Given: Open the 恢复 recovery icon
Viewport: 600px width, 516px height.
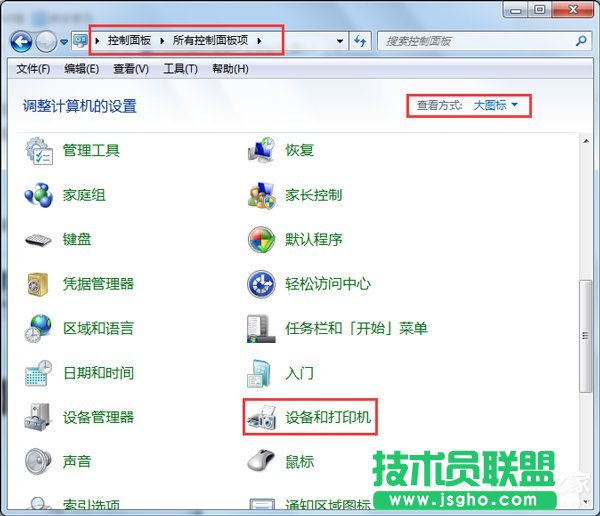Looking at the screenshot, I should (261, 150).
